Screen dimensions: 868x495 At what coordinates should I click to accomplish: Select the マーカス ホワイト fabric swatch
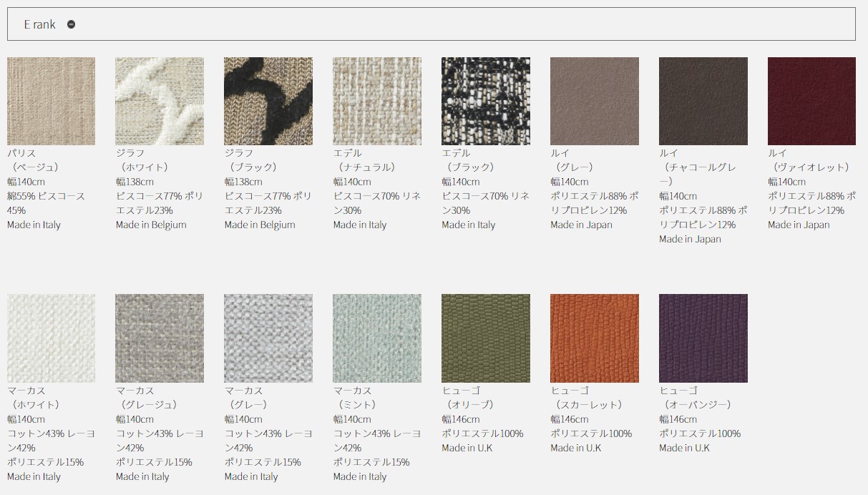coord(51,338)
